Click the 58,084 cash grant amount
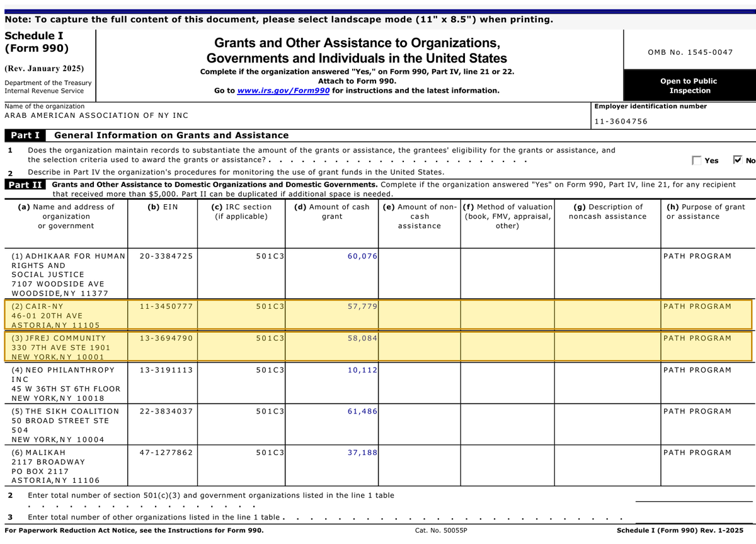The height and width of the screenshot is (544, 756). pos(362,338)
